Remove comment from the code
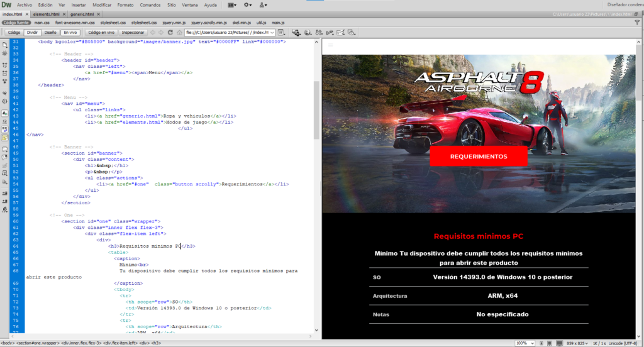Screen dimensions: 644x347 tap(5, 157)
